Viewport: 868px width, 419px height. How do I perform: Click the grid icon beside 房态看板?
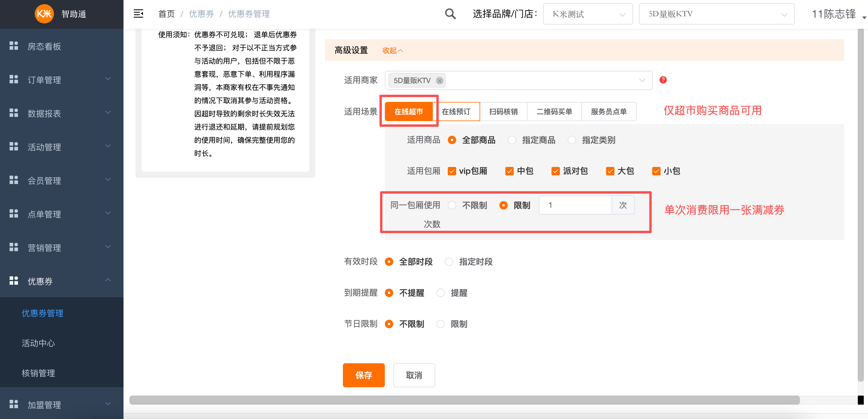coord(14,46)
